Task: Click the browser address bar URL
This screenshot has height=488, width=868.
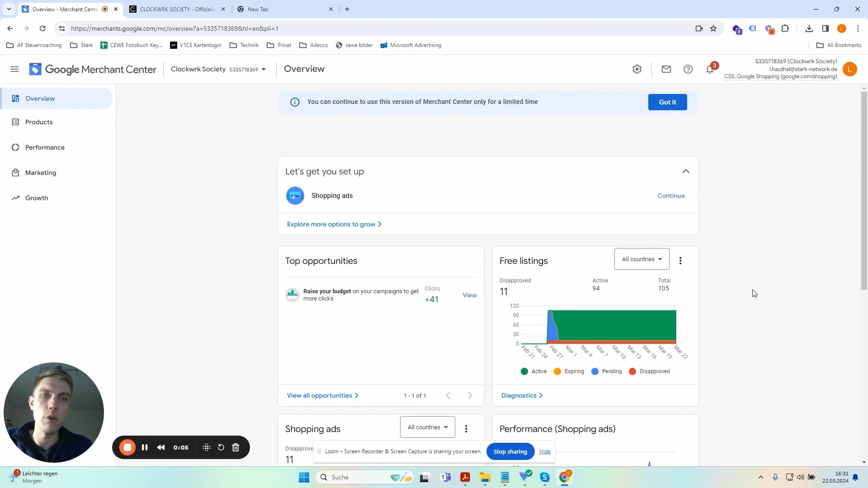Action: 175,28
